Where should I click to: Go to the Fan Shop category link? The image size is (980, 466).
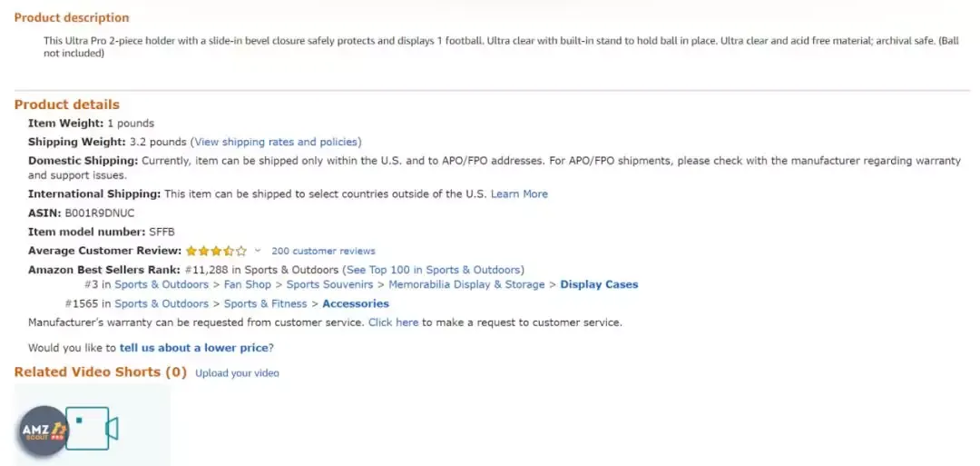point(248,284)
